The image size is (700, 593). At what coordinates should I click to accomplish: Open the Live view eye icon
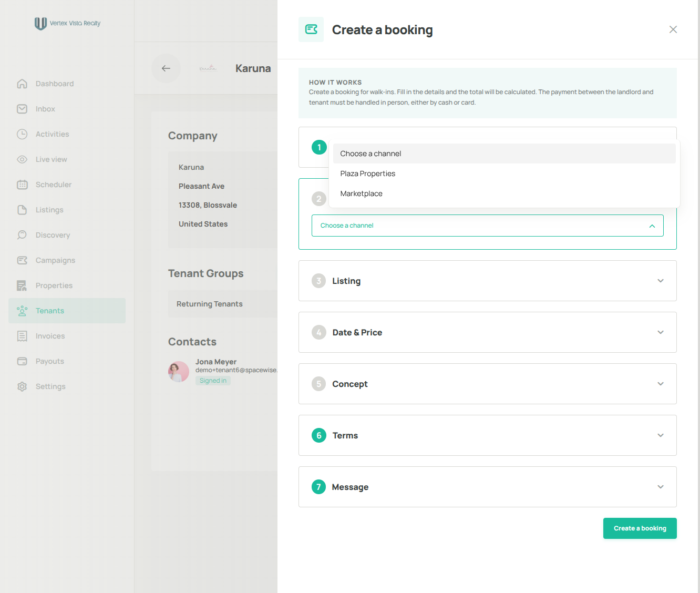pos(22,159)
